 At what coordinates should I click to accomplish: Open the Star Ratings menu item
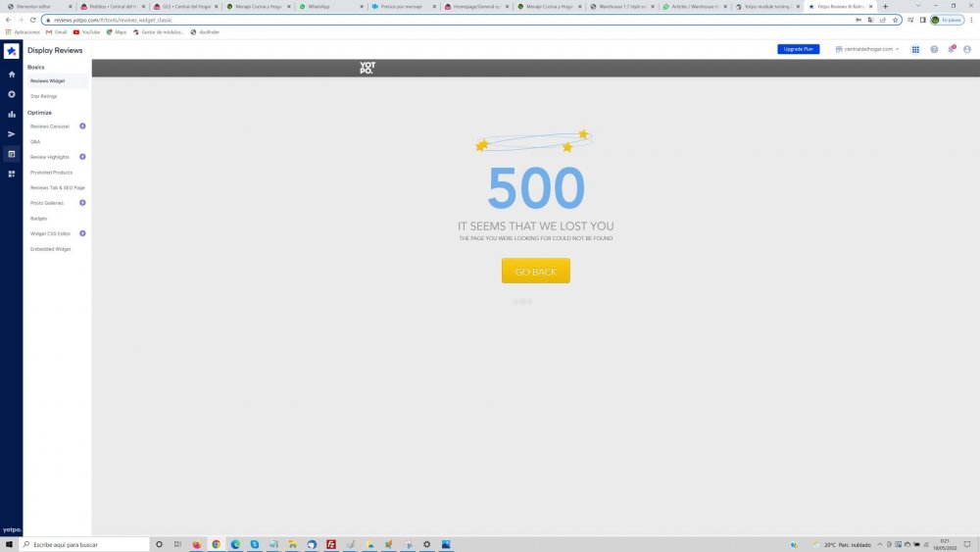point(44,96)
